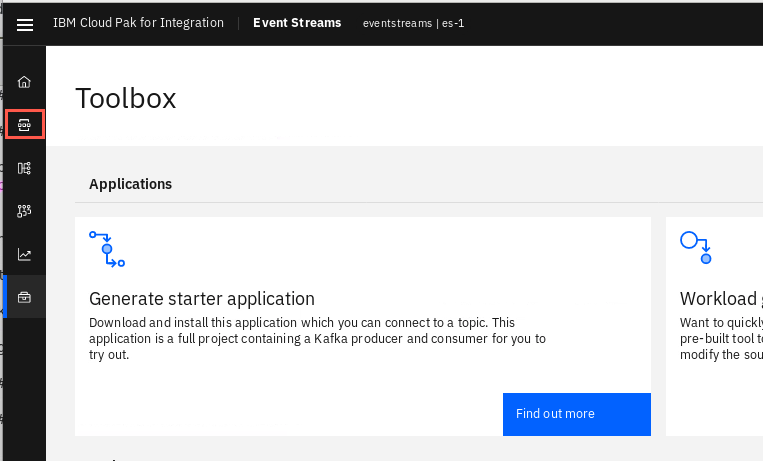Open Schema registry sidebar icon
The height and width of the screenshot is (461, 763).
tap(24, 168)
